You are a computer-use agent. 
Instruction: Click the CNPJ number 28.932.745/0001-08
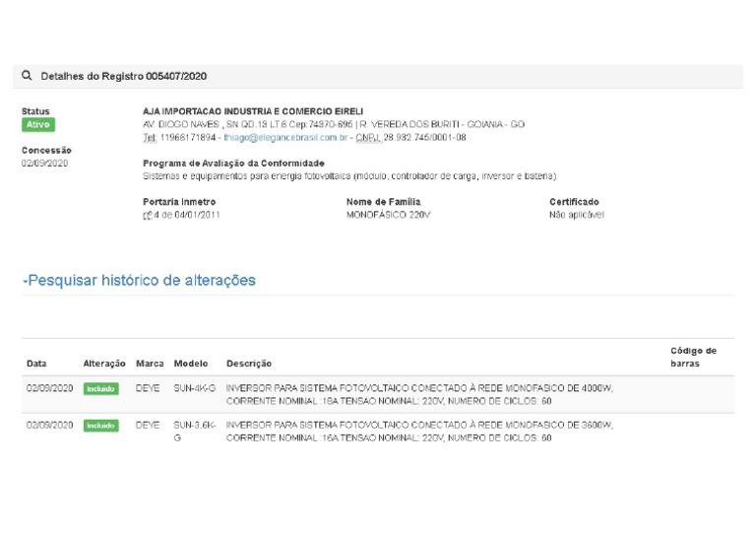(425, 138)
